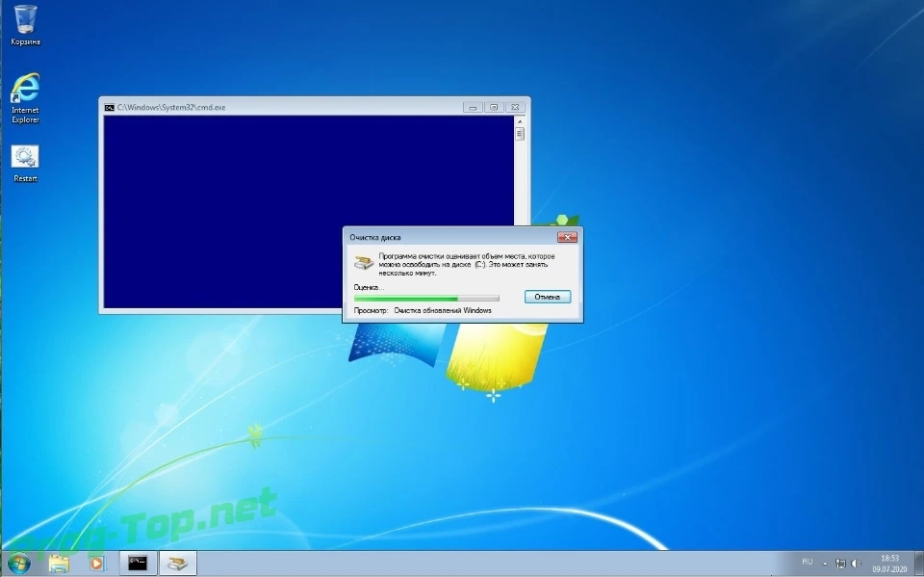This screenshot has width=924, height=577.
Task: Close the cmd.exe window
Action: click(x=515, y=107)
